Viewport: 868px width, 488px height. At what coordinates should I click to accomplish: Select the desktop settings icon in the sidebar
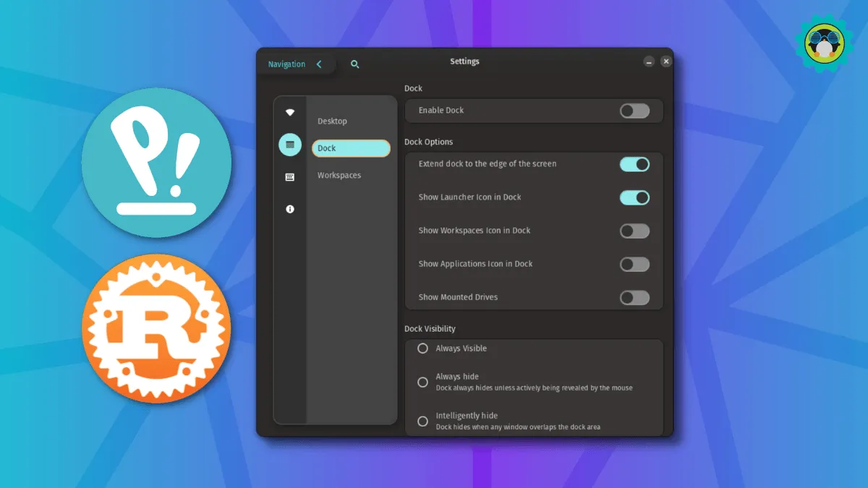tap(289, 144)
